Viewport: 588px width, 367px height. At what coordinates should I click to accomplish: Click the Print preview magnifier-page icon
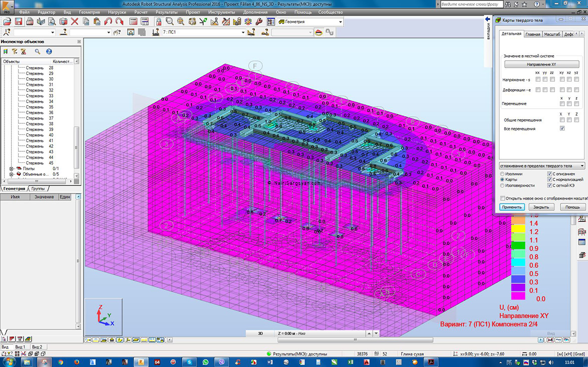pyautogui.click(x=52, y=22)
